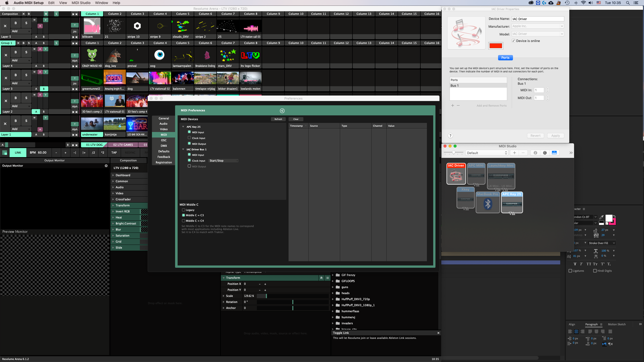Click the MIDI Preferences back arrow icon
This screenshot has width=644, height=362.
(282, 111)
